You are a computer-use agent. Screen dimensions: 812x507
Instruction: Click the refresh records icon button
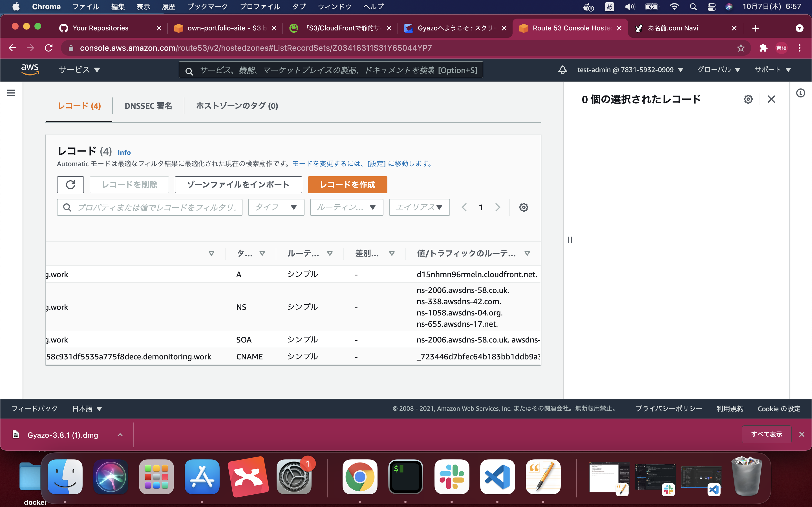tap(70, 185)
